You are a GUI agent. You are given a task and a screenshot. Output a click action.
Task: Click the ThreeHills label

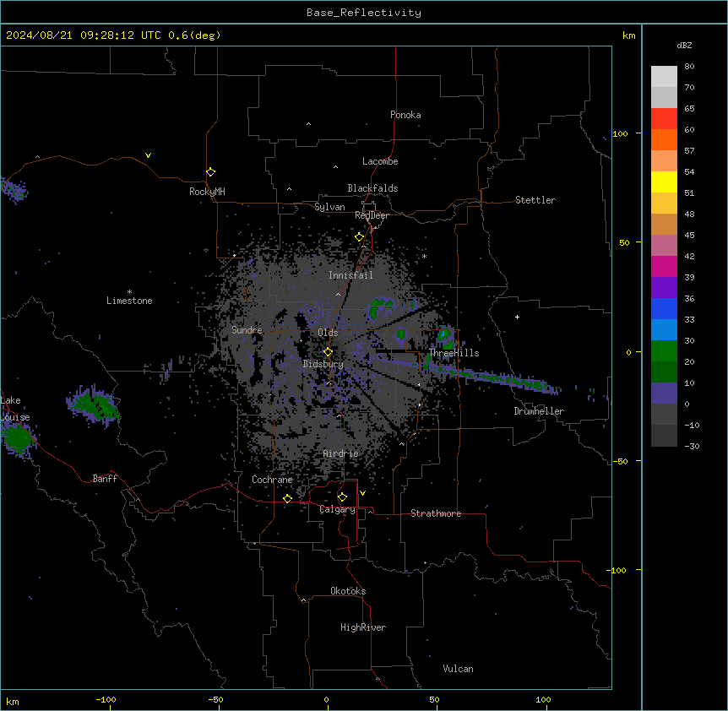(x=454, y=353)
